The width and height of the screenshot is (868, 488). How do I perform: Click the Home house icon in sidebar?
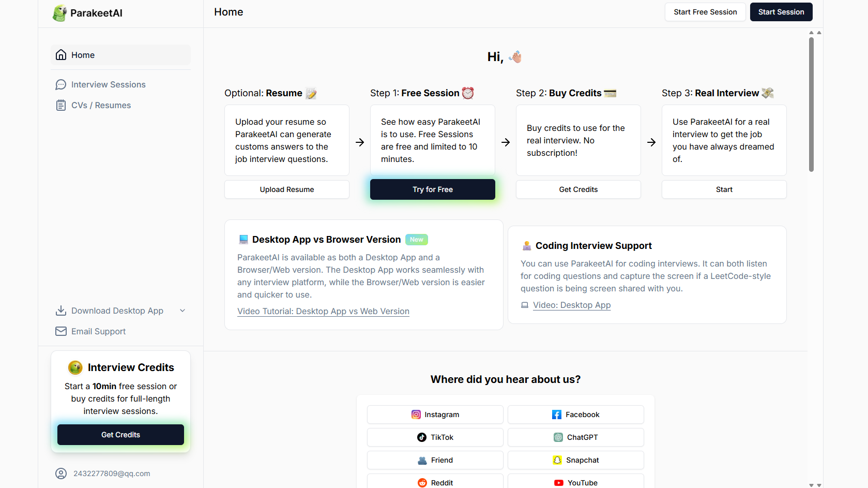tap(61, 55)
